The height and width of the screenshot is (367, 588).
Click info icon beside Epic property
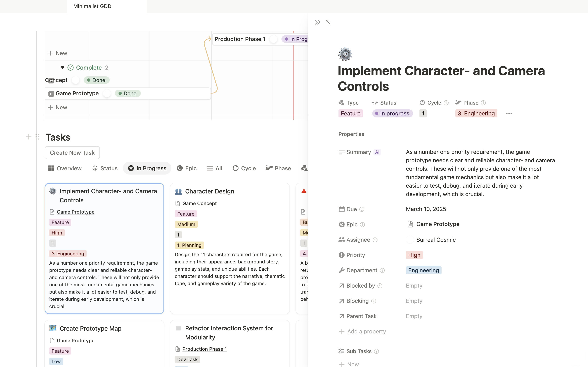click(x=362, y=224)
